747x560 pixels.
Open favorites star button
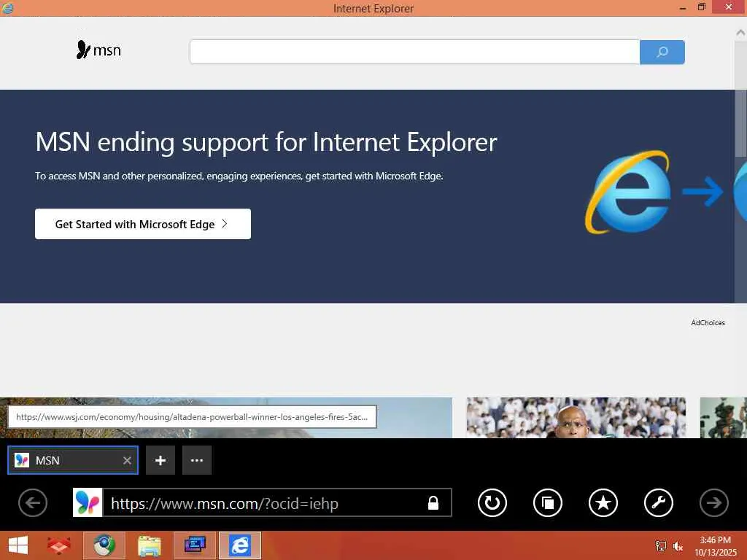click(603, 503)
